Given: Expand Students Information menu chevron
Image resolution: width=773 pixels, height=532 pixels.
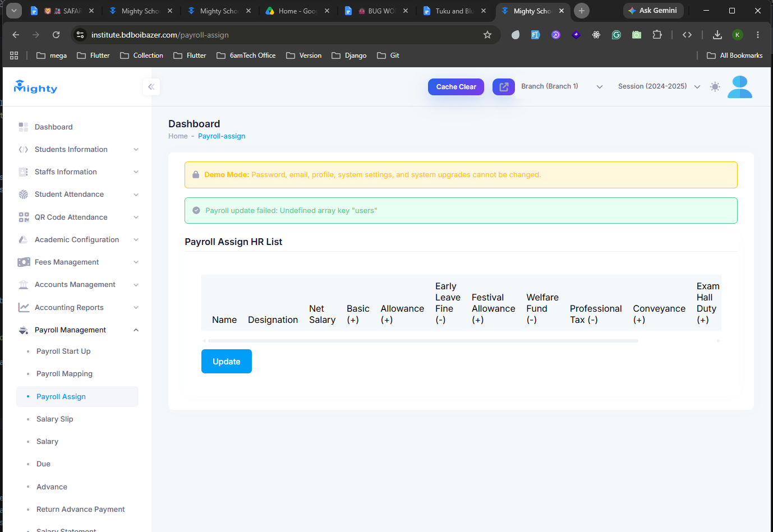Looking at the screenshot, I should [x=136, y=150].
